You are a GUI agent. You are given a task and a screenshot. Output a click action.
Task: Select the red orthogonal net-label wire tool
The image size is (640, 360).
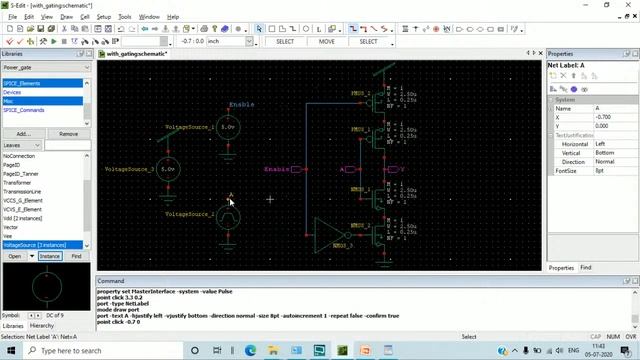coord(364,29)
